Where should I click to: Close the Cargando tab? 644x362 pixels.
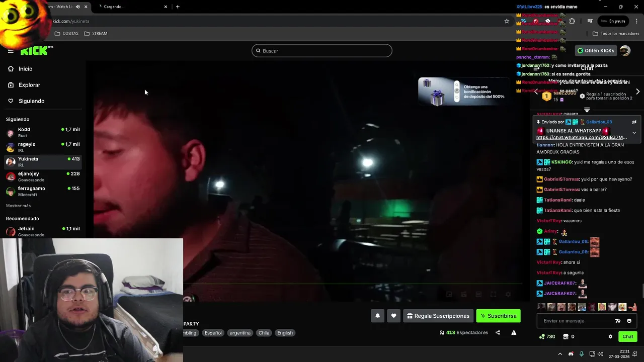166,7
